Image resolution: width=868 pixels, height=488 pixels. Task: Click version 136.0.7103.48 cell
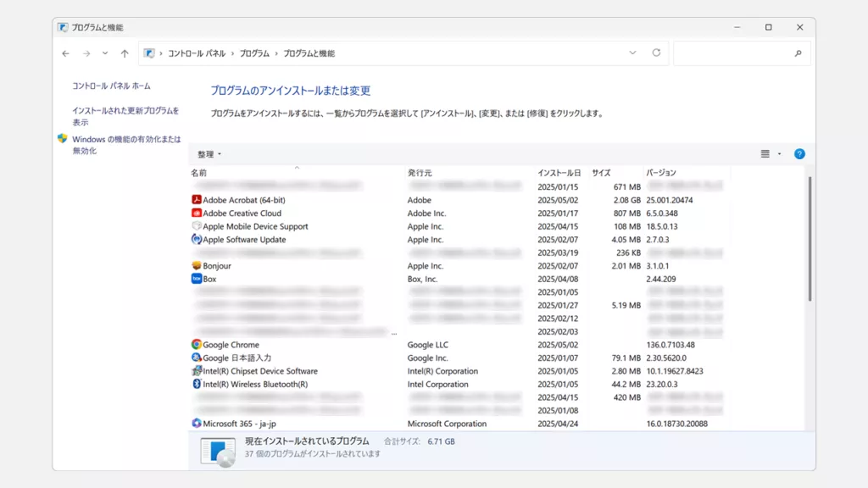670,345
